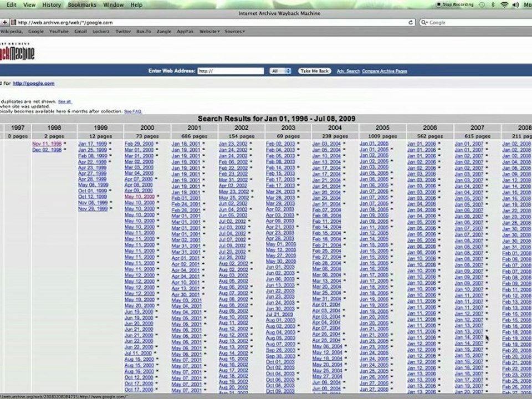Open the Bookmarks menu
This screenshot has width=532, height=399.
tap(82, 5)
